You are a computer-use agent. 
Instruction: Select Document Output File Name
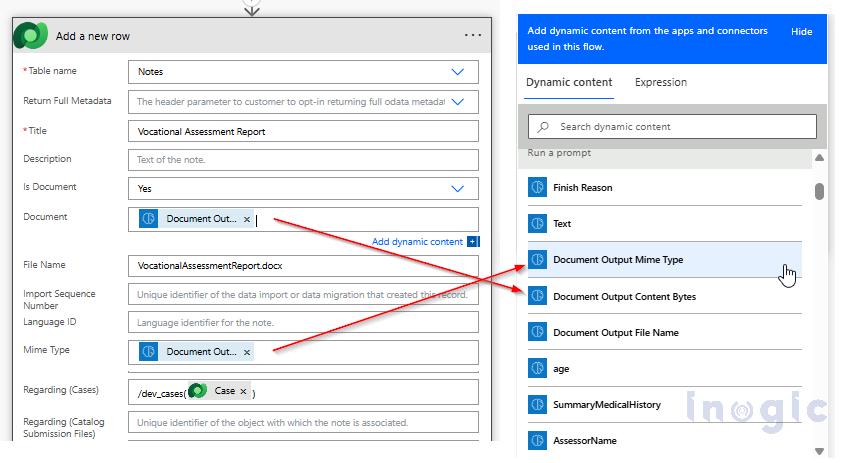pos(665,332)
